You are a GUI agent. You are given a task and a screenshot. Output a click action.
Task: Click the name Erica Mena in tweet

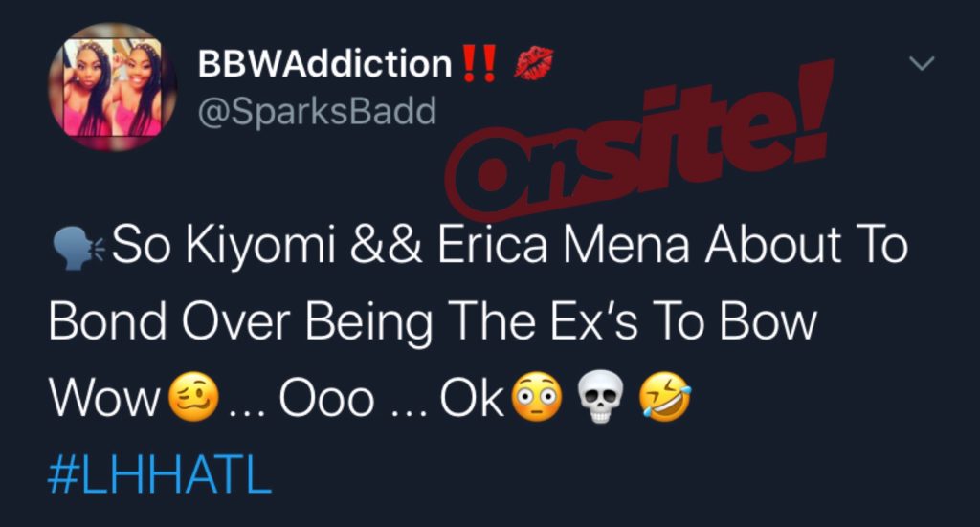(563, 244)
